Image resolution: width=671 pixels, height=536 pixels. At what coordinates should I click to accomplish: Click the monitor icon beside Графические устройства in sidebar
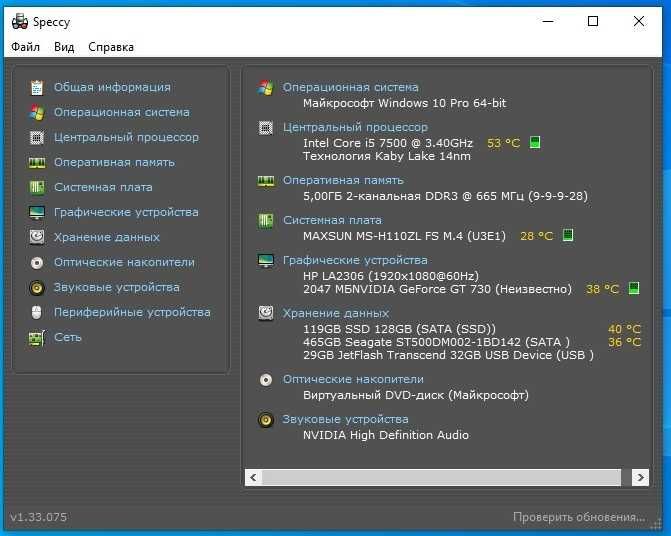pos(37,213)
